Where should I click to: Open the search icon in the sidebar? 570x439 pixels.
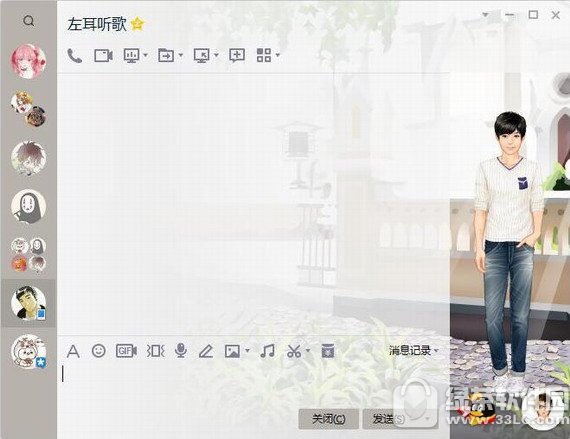pyautogui.click(x=29, y=21)
